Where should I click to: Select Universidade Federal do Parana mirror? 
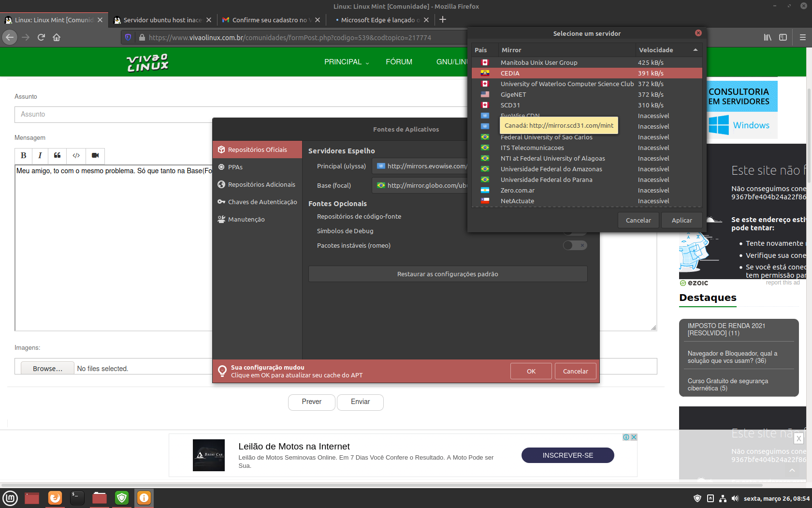point(587,179)
